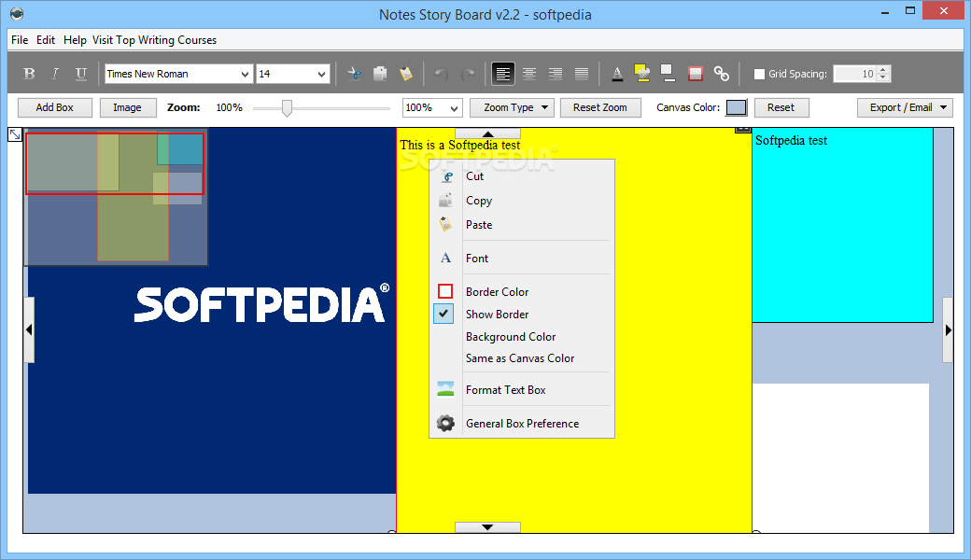
Task: Click the red border color toolbar icon
Action: tap(695, 74)
